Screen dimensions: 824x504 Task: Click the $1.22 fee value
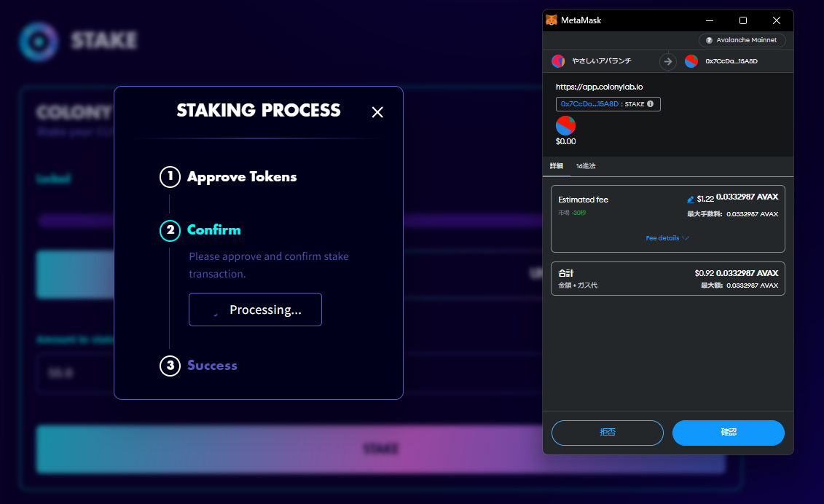(x=705, y=199)
